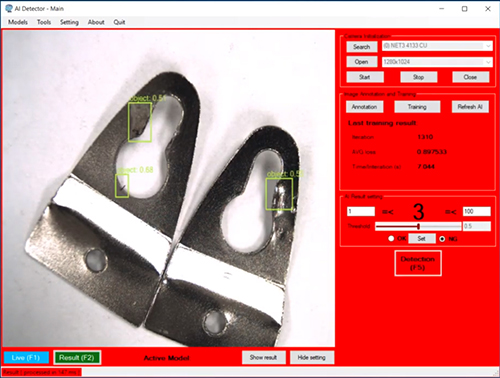Run Detection (F5)
This screenshot has width=500, height=378.
(418, 263)
